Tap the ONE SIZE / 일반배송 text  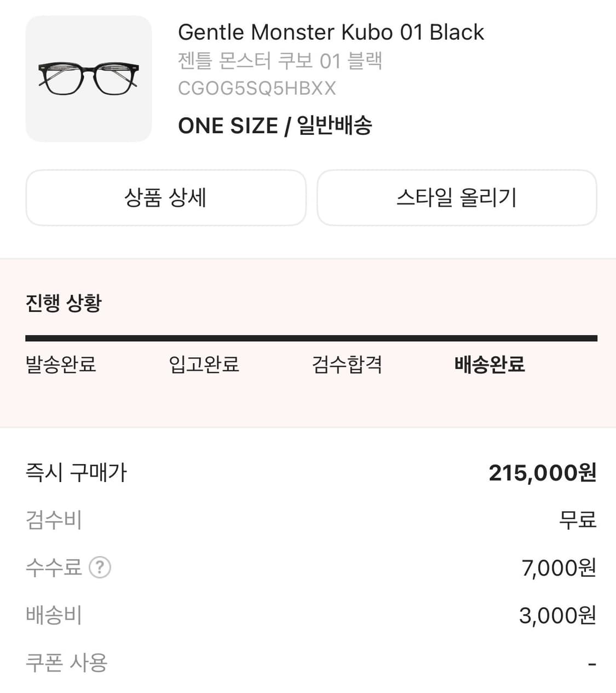(x=275, y=126)
